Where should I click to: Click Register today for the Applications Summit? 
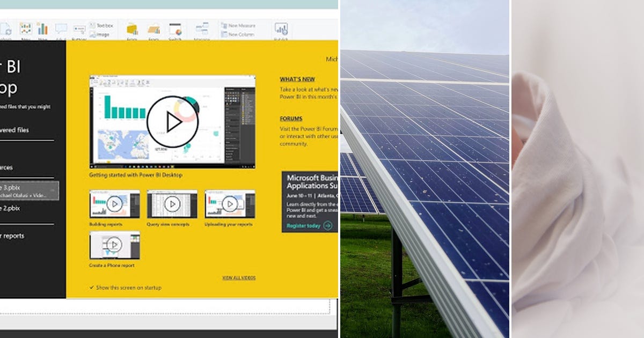304,226
